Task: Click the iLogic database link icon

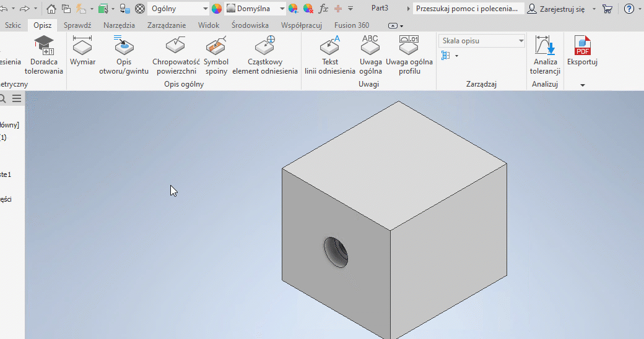Action: click(125, 8)
